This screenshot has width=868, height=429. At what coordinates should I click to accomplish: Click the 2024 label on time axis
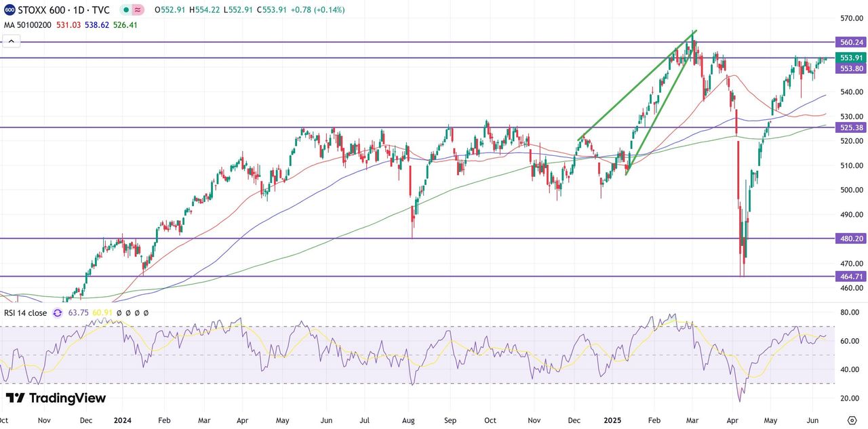tap(124, 420)
